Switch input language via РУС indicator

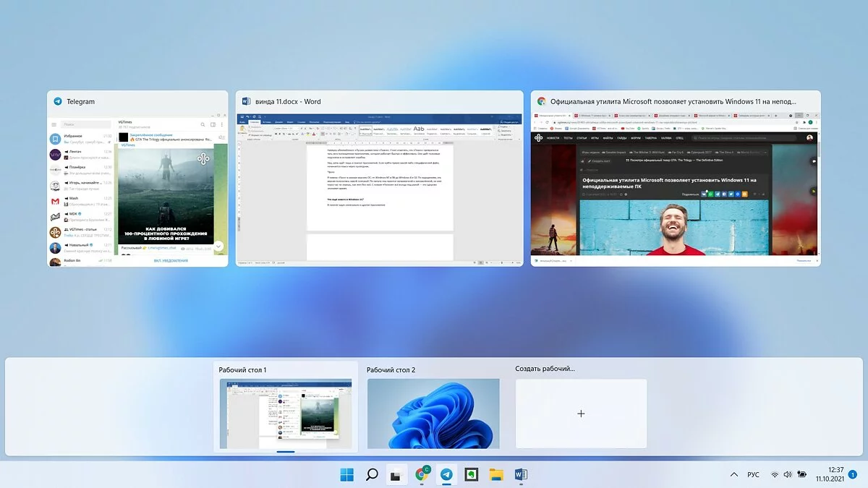(753, 475)
